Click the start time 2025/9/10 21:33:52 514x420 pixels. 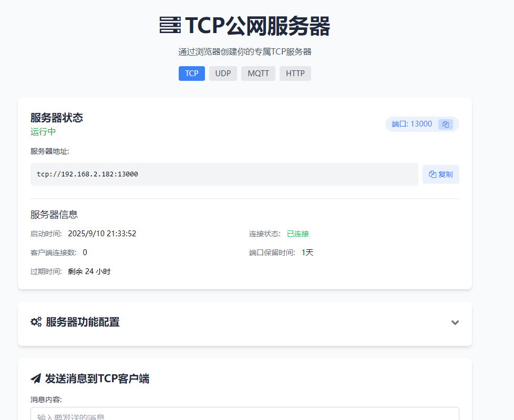pyautogui.click(x=102, y=234)
